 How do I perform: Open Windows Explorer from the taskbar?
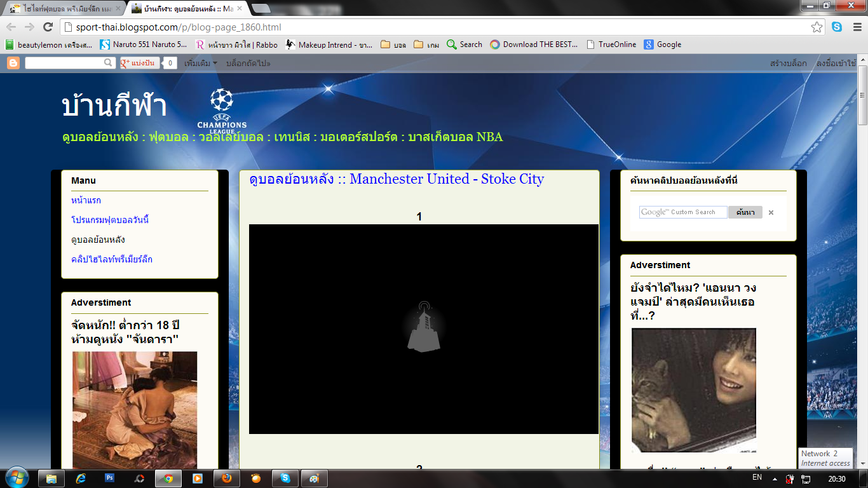click(x=51, y=478)
